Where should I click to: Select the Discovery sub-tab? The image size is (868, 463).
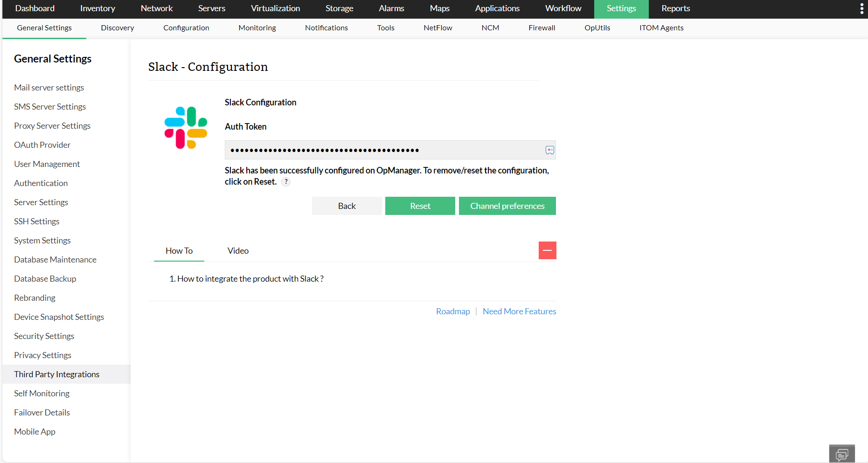pyautogui.click(x=118, y=28)
